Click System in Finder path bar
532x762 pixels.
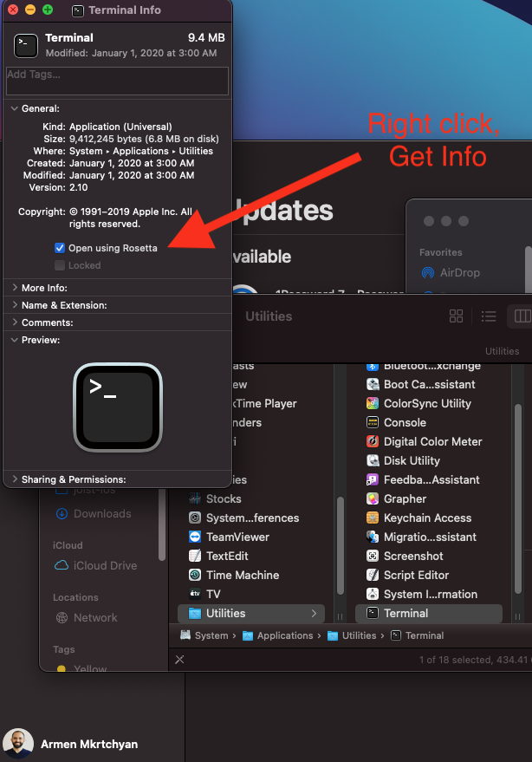click(x=204, y=635)
